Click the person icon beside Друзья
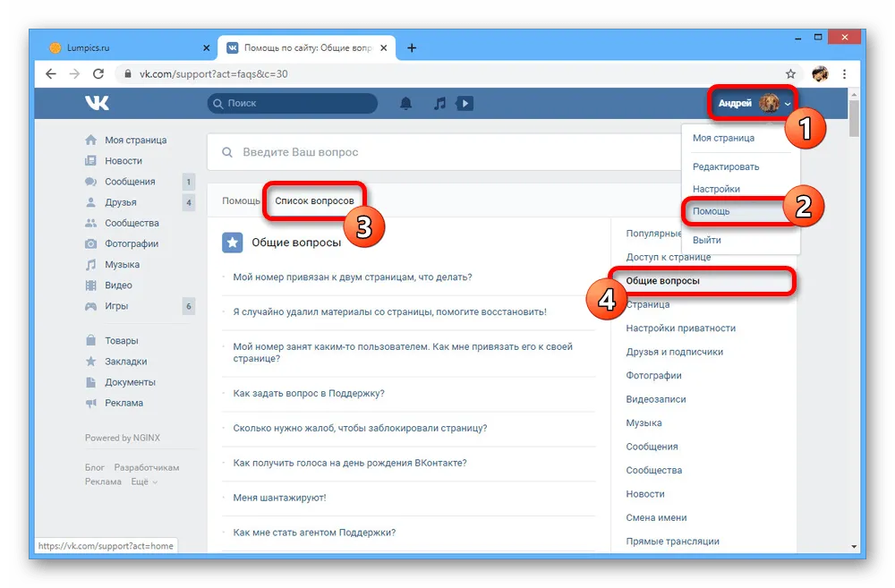895x588 pixels. [90, 202]
